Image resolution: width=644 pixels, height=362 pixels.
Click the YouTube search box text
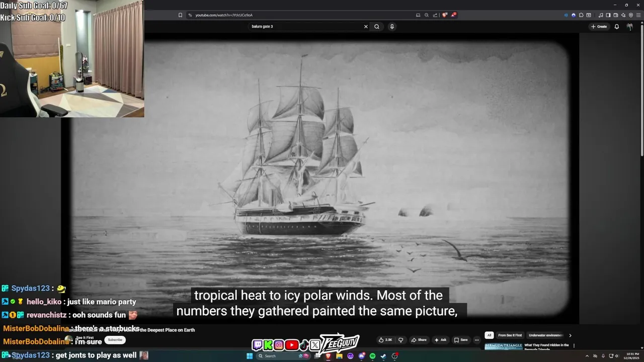(x=262, y=27)
